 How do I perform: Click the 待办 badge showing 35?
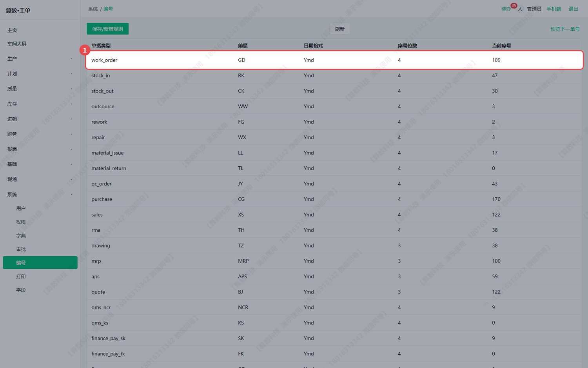514,6
